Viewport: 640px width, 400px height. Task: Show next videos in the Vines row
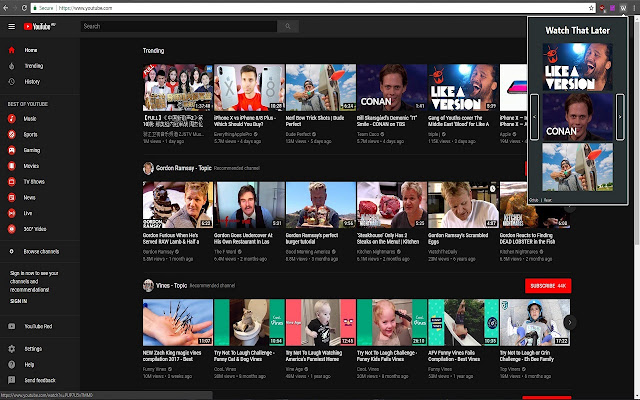[570, 322]
